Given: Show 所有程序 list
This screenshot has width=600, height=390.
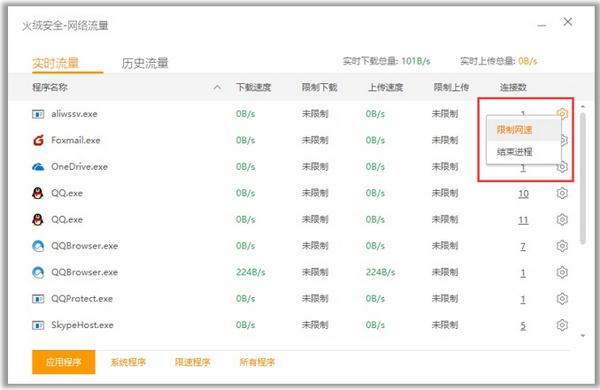Looking at the screenshot, I should [257, 362].
